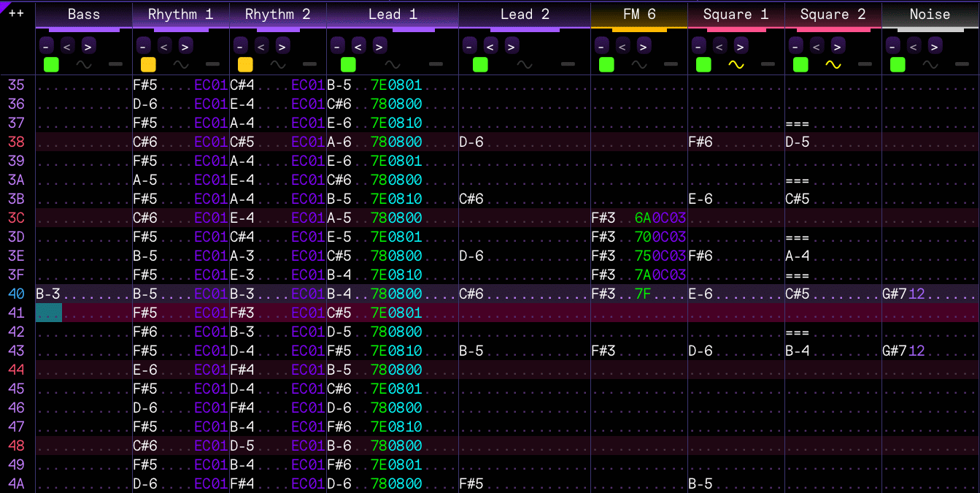This screenshot has width=980, height=493.
Task: Toggle the yellow status square of Rhythm 1
Action: click(x=148, y=64)
